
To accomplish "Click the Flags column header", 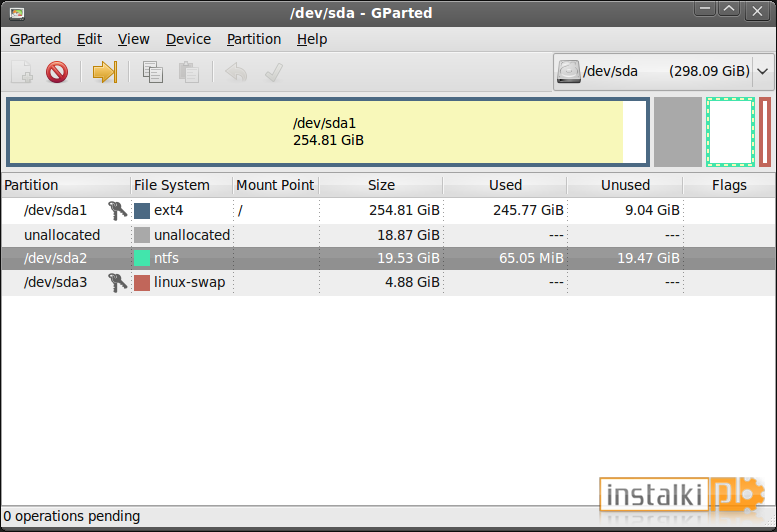I will pos(729,185).
